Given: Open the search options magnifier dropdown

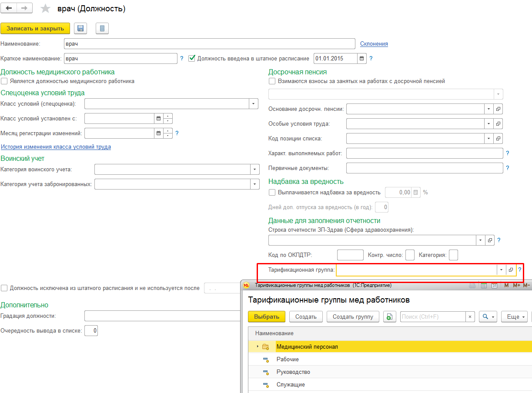Looking at the screenshot, I should click(x=488, y=317).
